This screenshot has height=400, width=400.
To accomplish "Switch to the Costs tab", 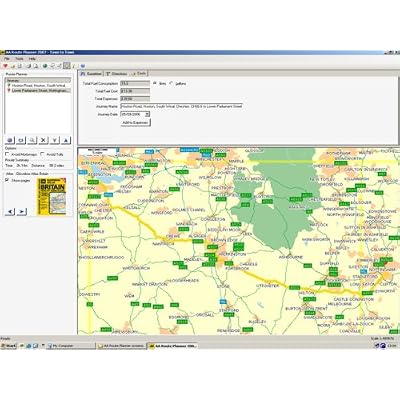I will coord(139,73).
